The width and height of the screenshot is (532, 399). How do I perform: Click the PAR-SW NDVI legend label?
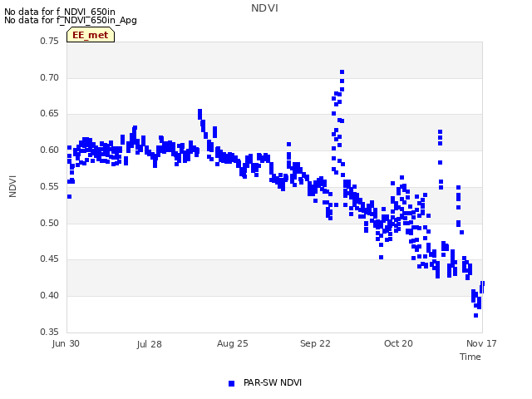pos(273,382)
